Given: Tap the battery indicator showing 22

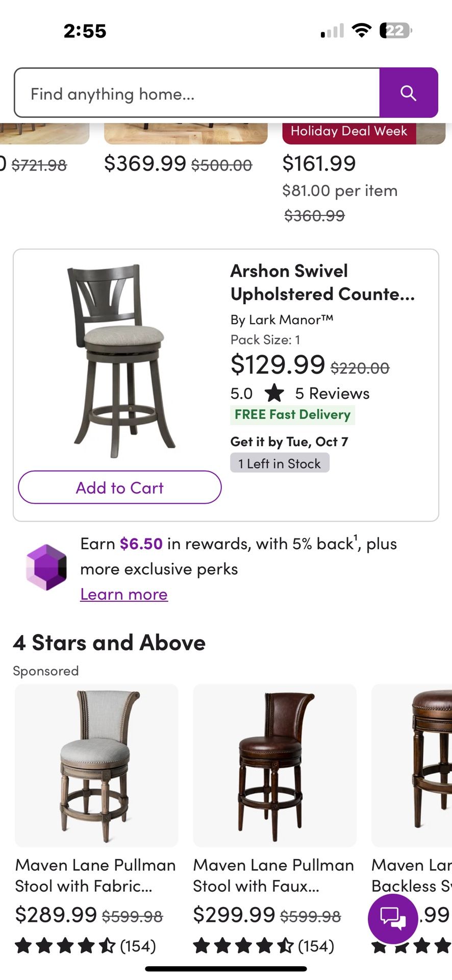Looking at the screenshot, I should pos(395,31).
